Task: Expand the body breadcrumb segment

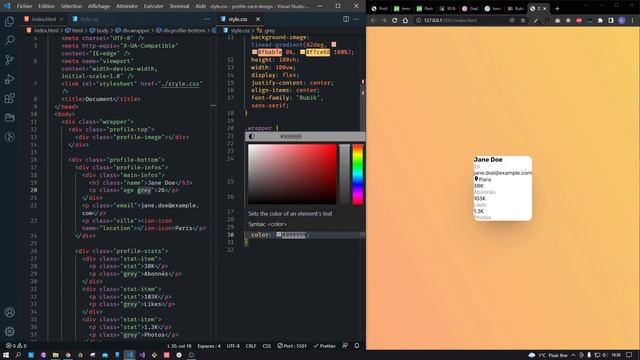Action: tap(99, 31)
